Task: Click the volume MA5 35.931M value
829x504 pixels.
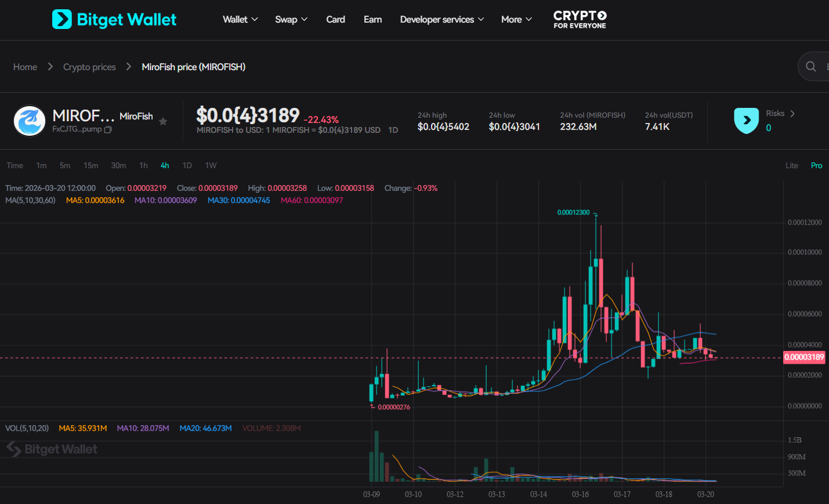Action: [83, 428]
